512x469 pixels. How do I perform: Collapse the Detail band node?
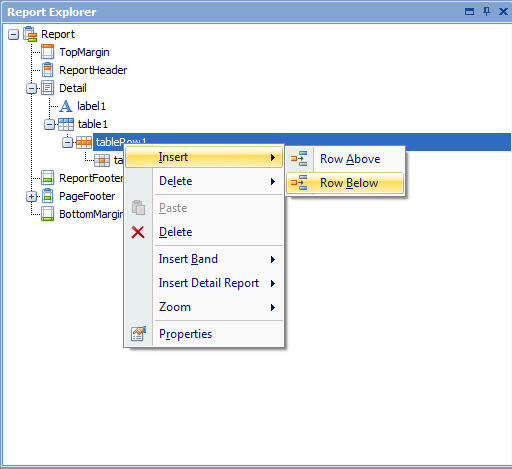point(31,88)
